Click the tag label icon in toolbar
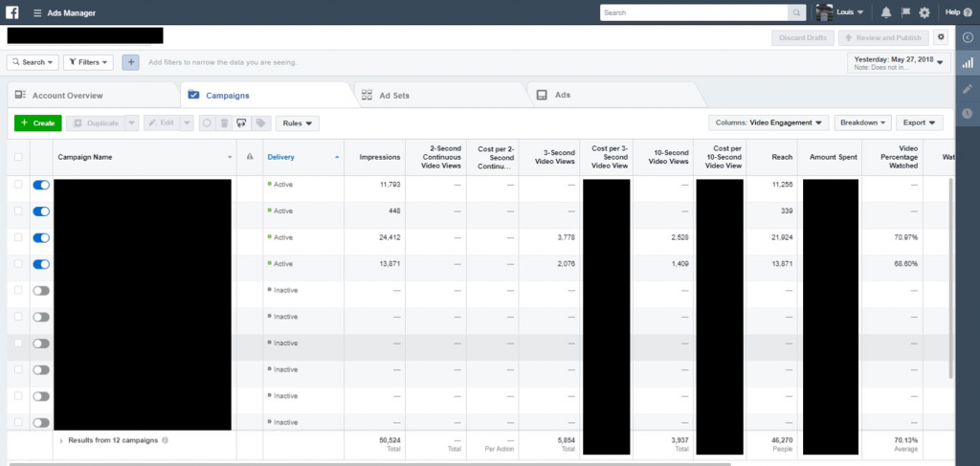The width and height of the screenshot is (980, 466). 260,123
